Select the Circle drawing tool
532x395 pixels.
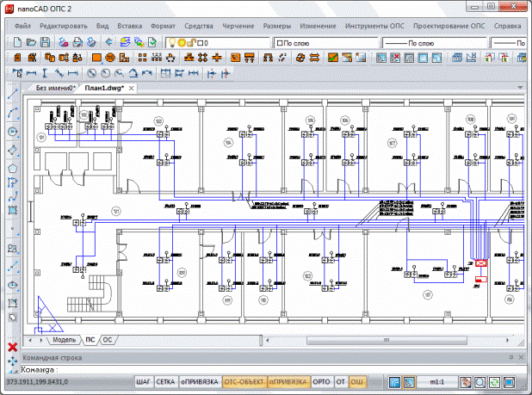13,132
